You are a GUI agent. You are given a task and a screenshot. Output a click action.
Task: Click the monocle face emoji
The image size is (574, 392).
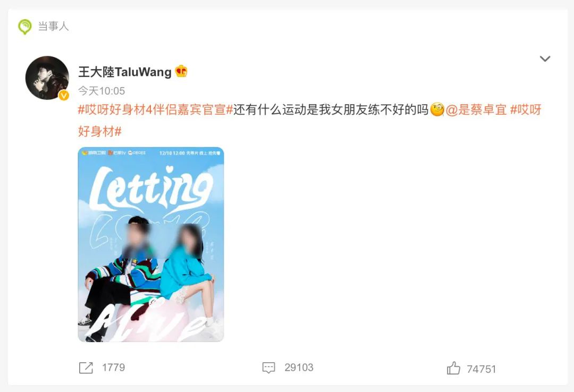pyautogui.click(x=437, y=109)
